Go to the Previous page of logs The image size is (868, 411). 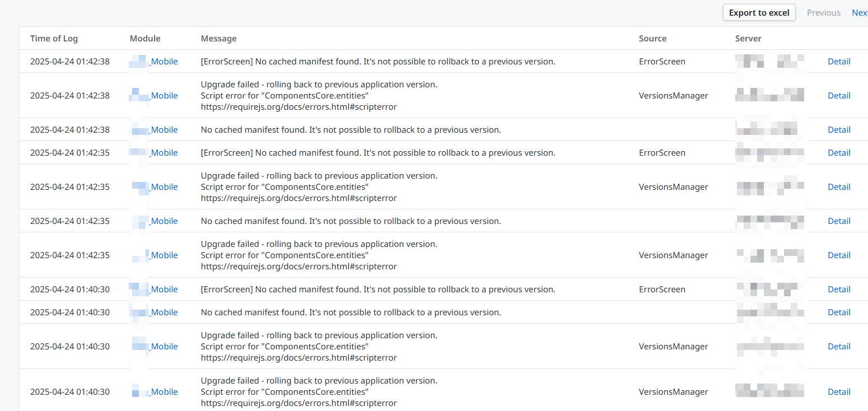tap(823, 13)
